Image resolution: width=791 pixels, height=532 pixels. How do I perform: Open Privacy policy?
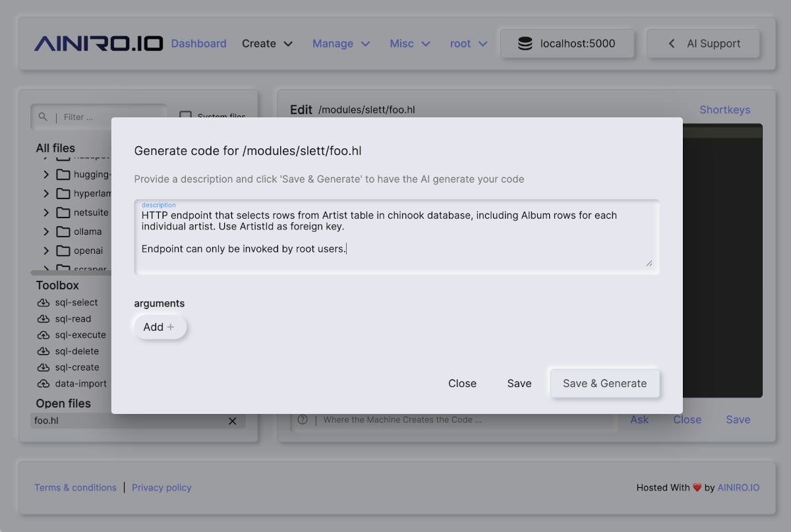coord(161,488)
